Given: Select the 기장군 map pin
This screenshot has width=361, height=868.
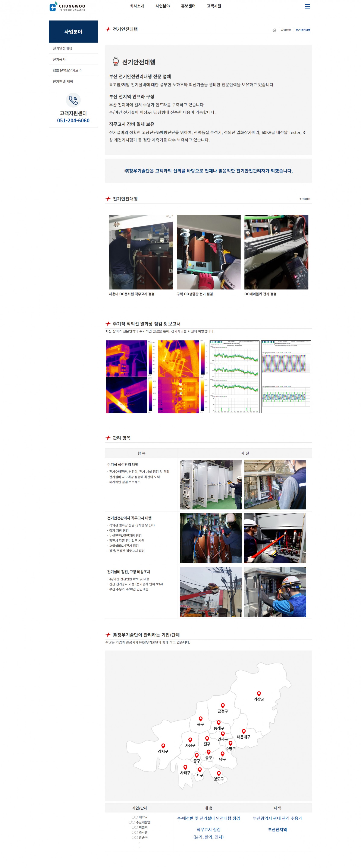Looking at the screenshot, I should click(259, 694).
